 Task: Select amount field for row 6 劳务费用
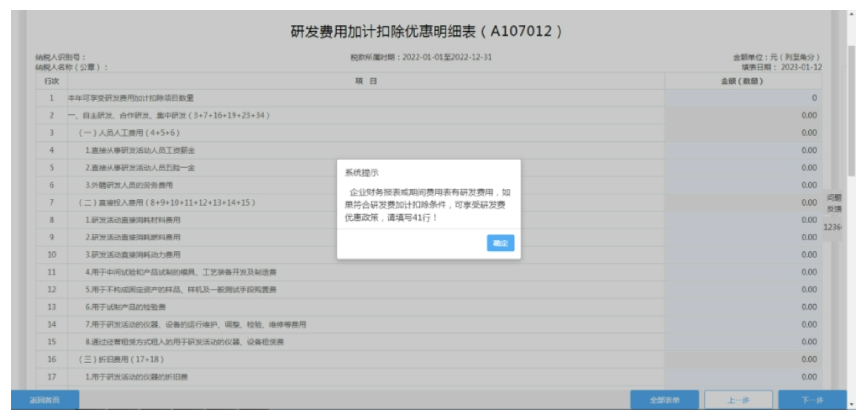coord(742,185)
